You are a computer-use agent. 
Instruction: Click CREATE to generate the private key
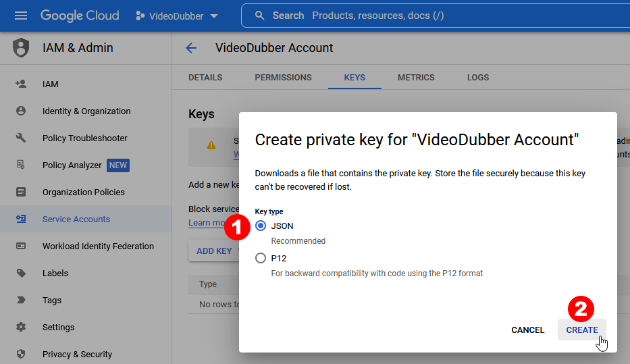click(582, 330)
